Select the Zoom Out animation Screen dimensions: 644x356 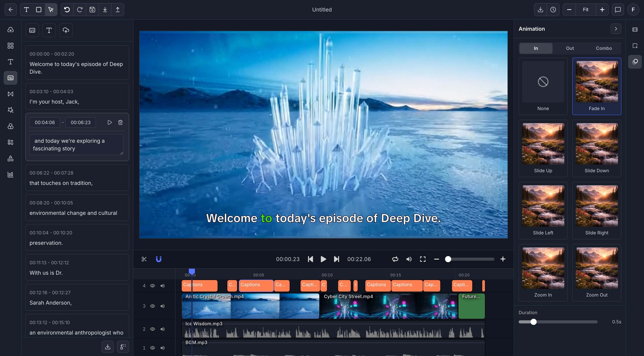[x=596, y=273]
